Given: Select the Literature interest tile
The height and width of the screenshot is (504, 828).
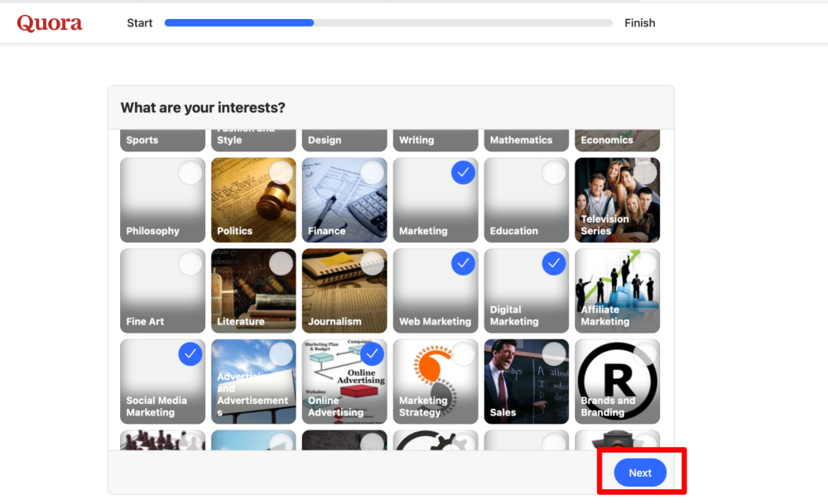Looking at the screenshot, I should click(x=253, y=290).
